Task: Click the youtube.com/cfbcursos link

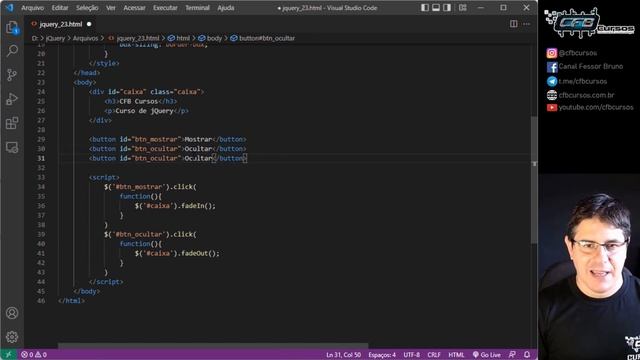Action: point(596,107)
